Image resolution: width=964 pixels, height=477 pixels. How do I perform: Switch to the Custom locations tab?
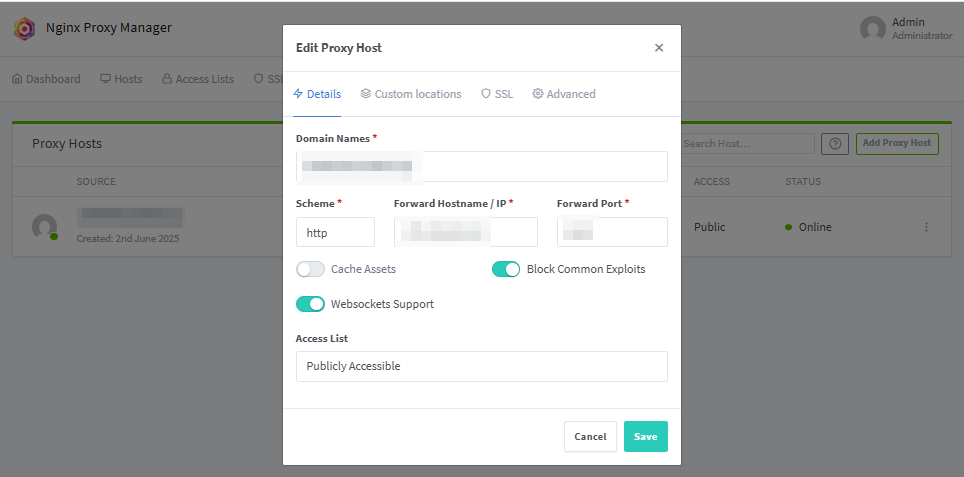pyautogui.click(x=411, y=94)
